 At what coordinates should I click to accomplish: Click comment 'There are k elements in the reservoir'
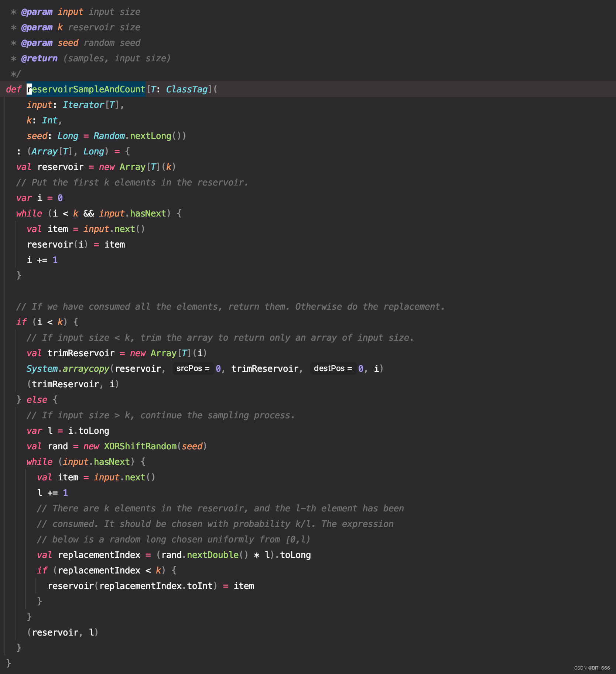[x=220, y=508]
